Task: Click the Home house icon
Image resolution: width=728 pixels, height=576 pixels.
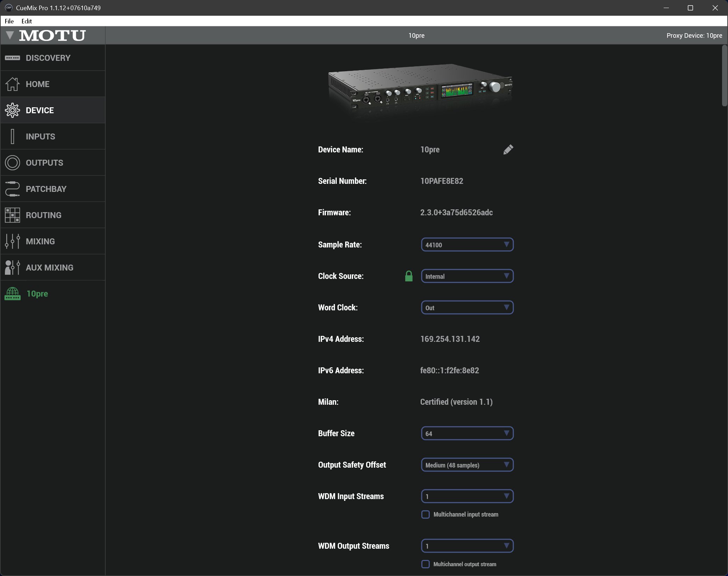Action: tap(13, 84)
